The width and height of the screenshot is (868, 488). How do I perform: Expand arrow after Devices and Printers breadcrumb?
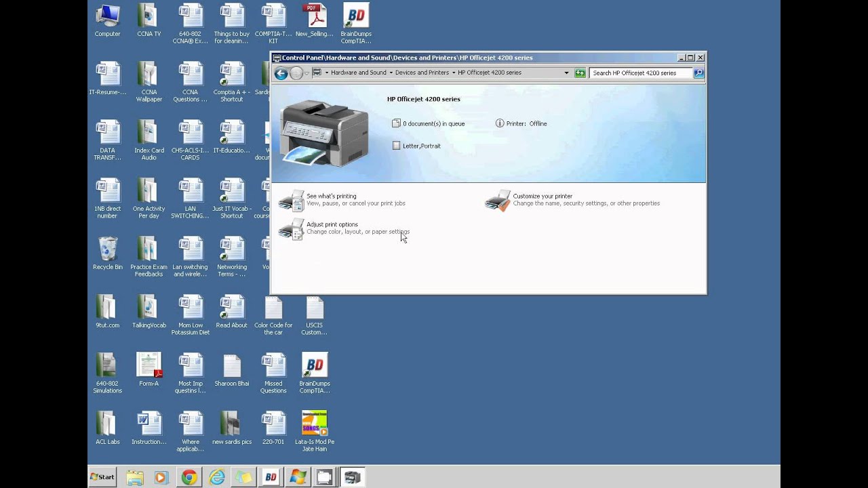coord(454,73)
